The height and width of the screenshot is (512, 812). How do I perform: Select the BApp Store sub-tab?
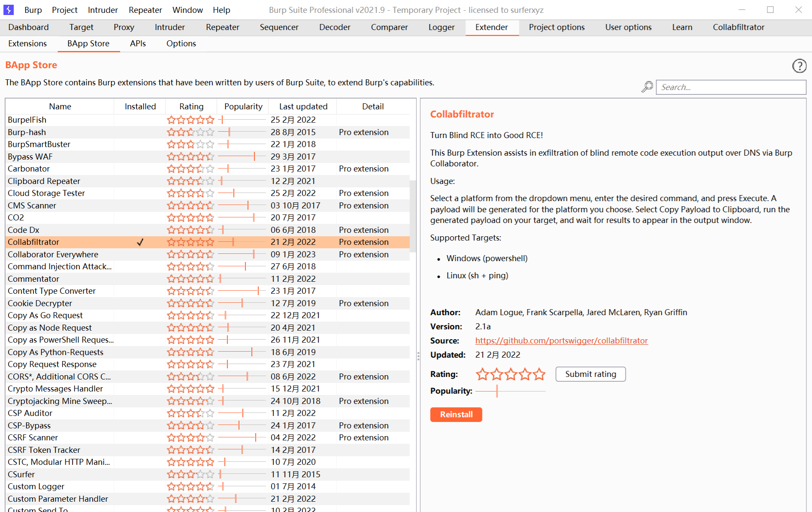(88, 44)
